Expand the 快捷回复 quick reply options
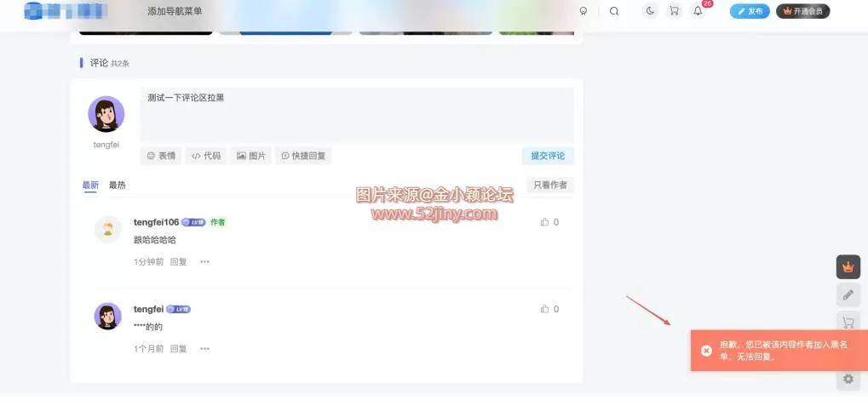The width and height of the screenshot is (868, 406). pyautogui.click(x=303, y=156)
